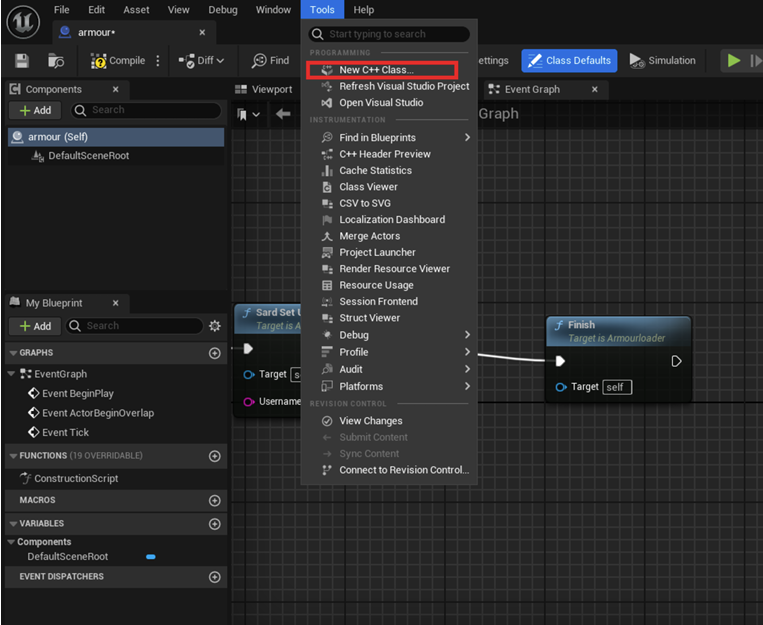Open My Blueprint settings gear
The image size is (763, 625).
[x=215, y=326]
